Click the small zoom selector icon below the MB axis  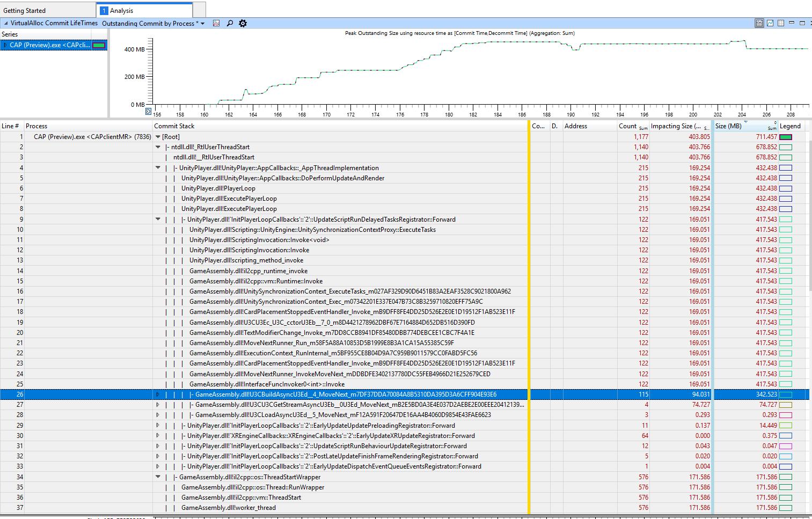(x=148, y=111)
